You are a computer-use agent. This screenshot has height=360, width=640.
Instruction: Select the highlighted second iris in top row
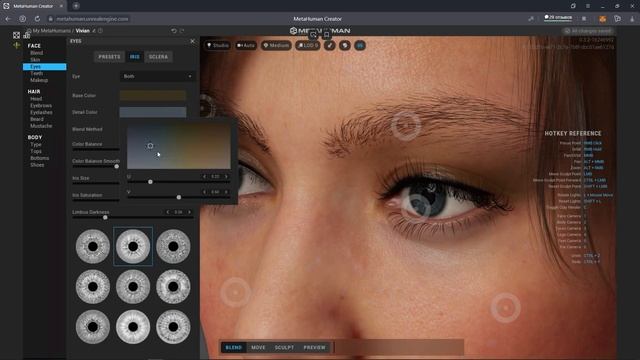pyautogui.click(x=133, y=247)
